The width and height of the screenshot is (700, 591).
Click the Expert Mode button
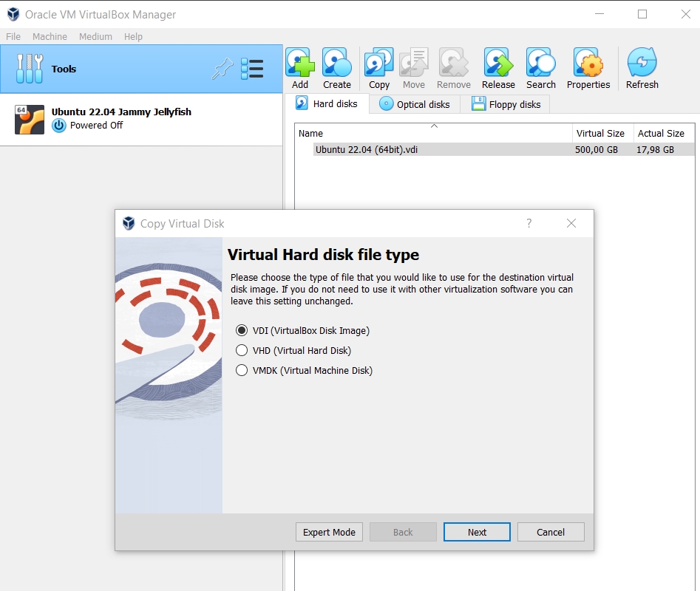point(329,532)
